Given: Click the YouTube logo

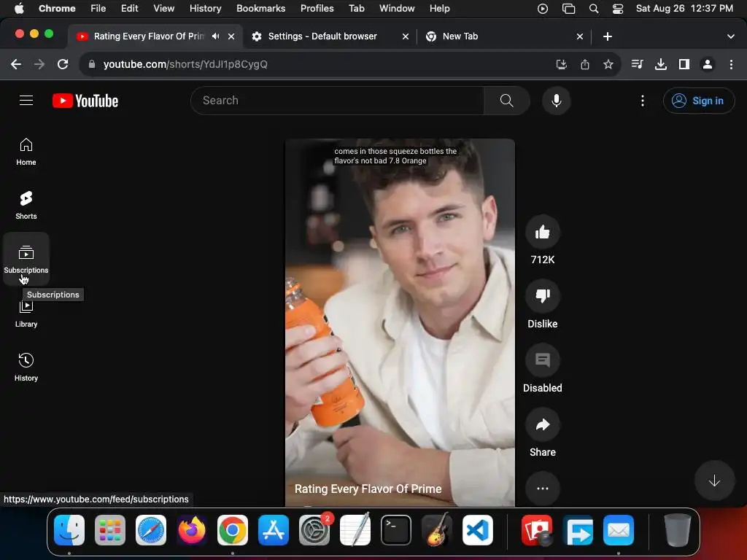Looking at the screenshot, I should click(85, 101).
